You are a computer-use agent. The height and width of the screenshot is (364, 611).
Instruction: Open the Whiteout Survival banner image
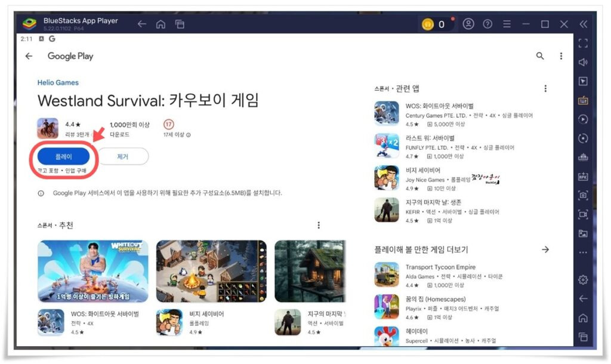point(92,272)
